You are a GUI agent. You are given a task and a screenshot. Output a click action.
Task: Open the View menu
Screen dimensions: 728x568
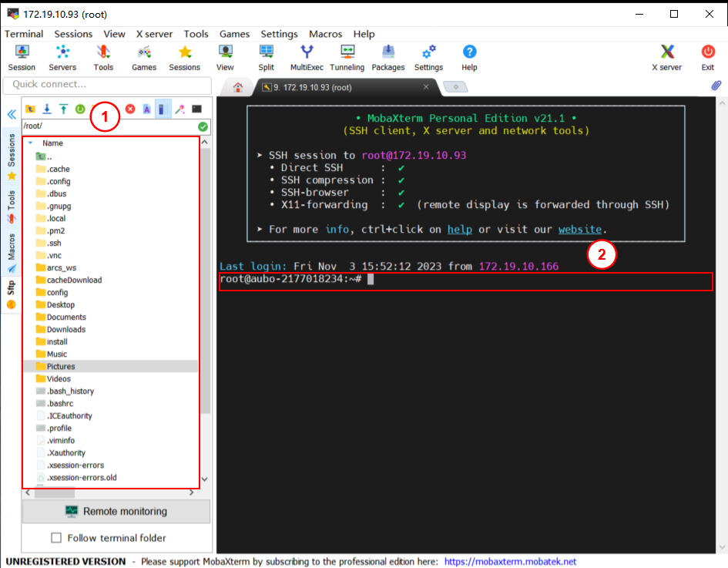[x=114, y=34]
